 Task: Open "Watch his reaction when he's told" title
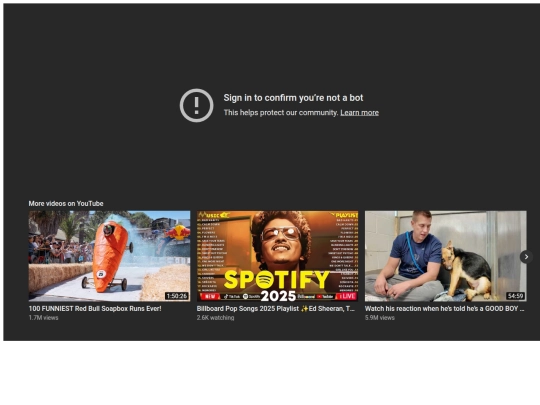[x=445, y=309]
